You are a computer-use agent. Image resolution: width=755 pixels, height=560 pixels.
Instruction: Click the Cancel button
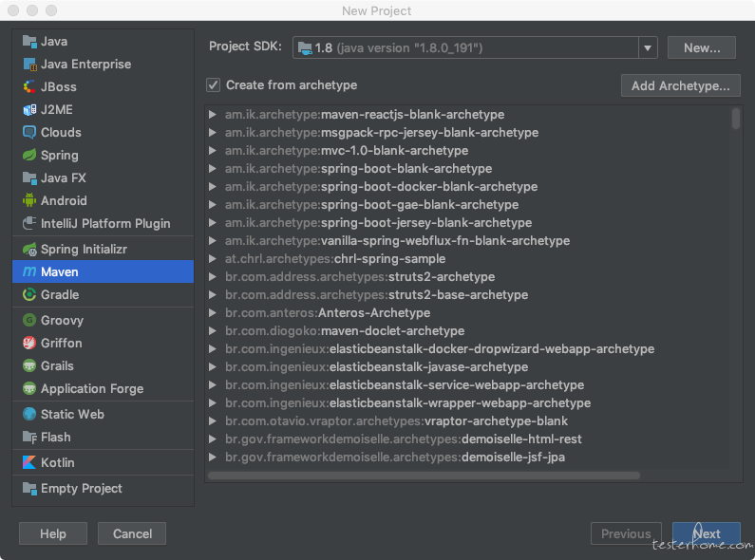click(132, 533)
